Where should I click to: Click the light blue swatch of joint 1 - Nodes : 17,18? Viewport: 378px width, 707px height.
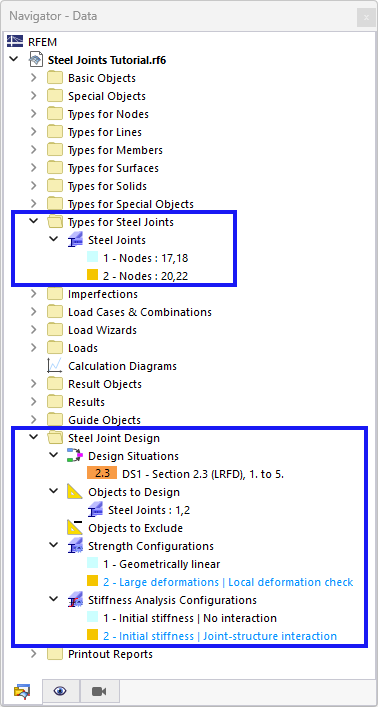click(x=92, y=258)
